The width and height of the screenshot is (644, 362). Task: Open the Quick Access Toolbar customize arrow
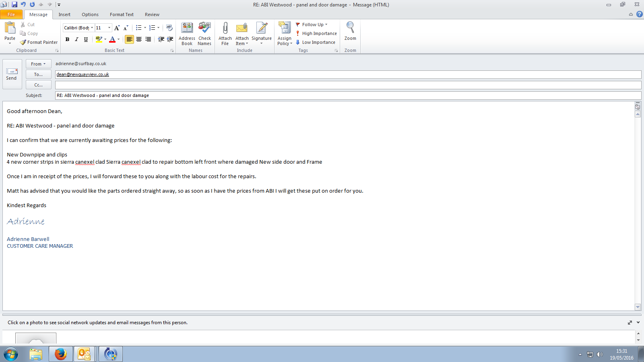pyautogui.click(x=59, y=5)
